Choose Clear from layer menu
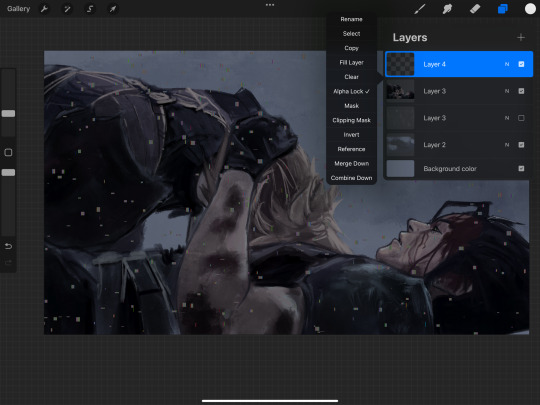This screenshot has height=405, width=540. click(x=351, y=77)
